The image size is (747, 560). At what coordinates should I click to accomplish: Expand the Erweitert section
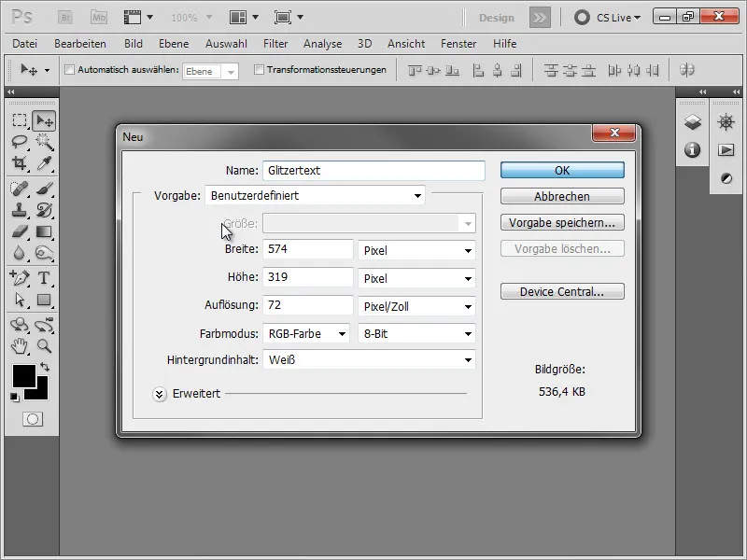point(160,394)
